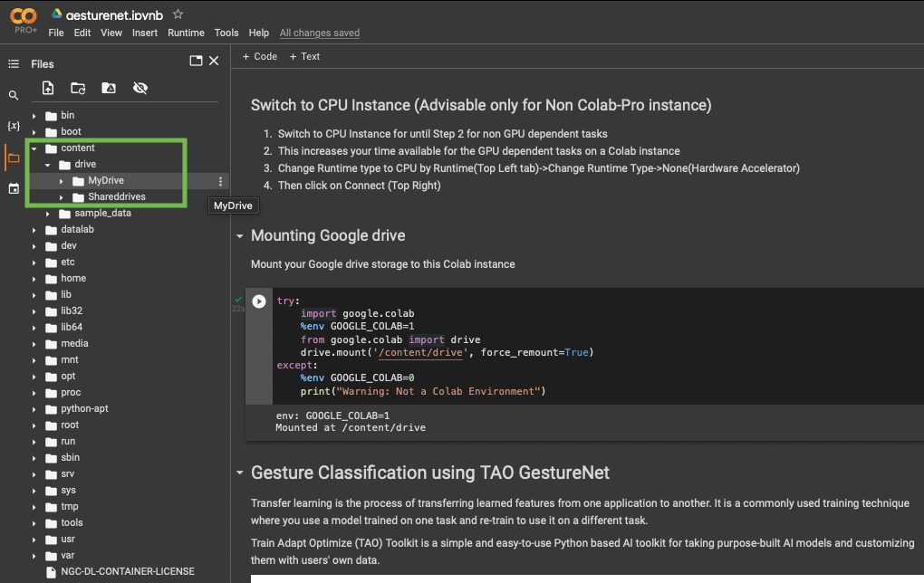Screen dimensions: 924x583
Task: Select the NGC-DL-CONTAINER-LICENSE file
Action: click(x=127, y=572)
